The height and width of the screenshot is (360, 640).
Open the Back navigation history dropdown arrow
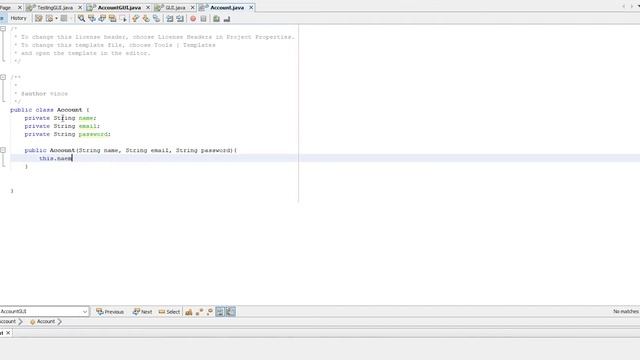click(x=56, y=18)
